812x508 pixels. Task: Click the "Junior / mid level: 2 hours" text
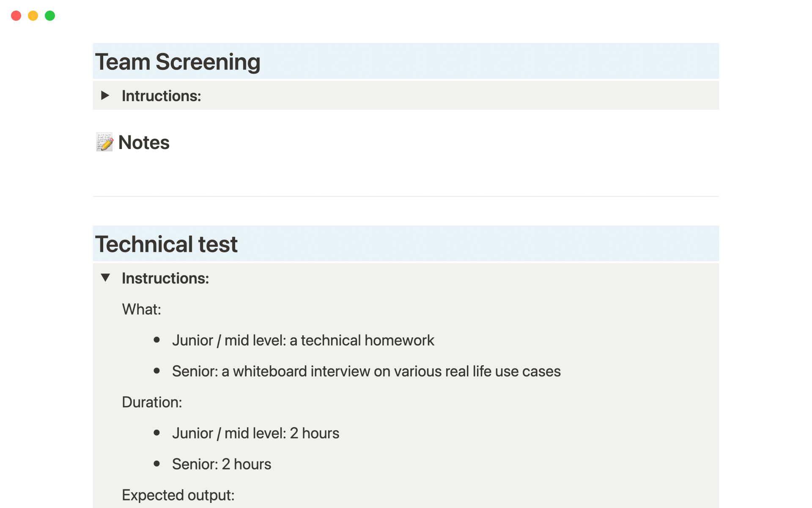pyautogui.click(x=255, y=433)
